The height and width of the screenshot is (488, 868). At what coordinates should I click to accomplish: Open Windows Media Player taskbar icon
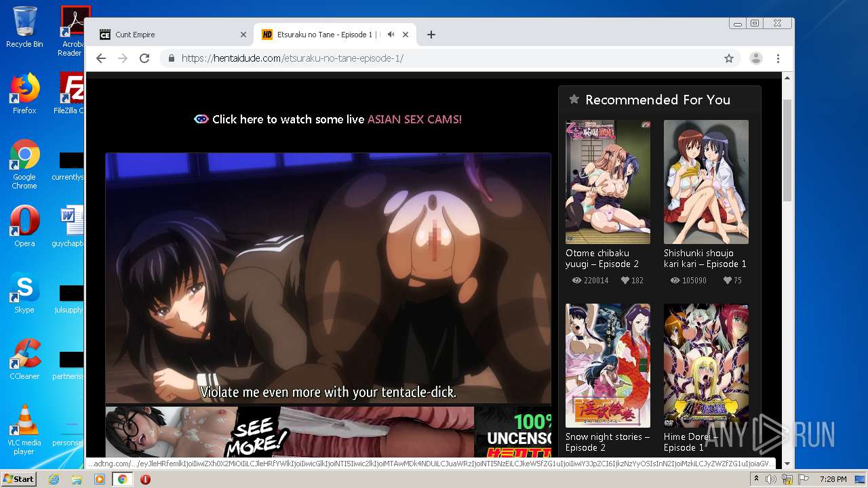[x=100, y=479]
